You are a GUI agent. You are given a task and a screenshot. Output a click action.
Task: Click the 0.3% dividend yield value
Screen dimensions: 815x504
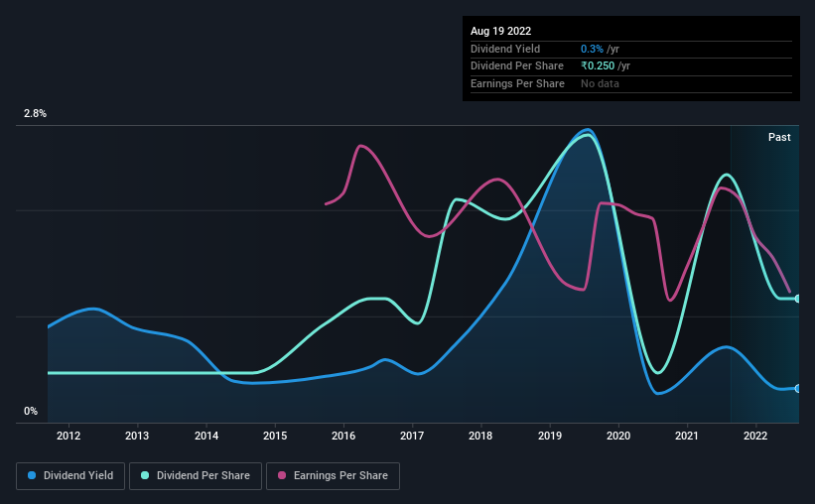592,49
